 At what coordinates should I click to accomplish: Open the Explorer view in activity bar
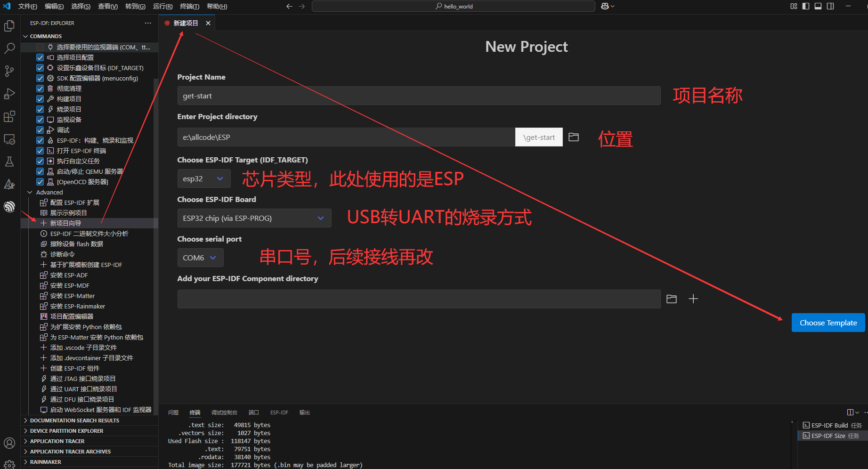tap(9, 26)
